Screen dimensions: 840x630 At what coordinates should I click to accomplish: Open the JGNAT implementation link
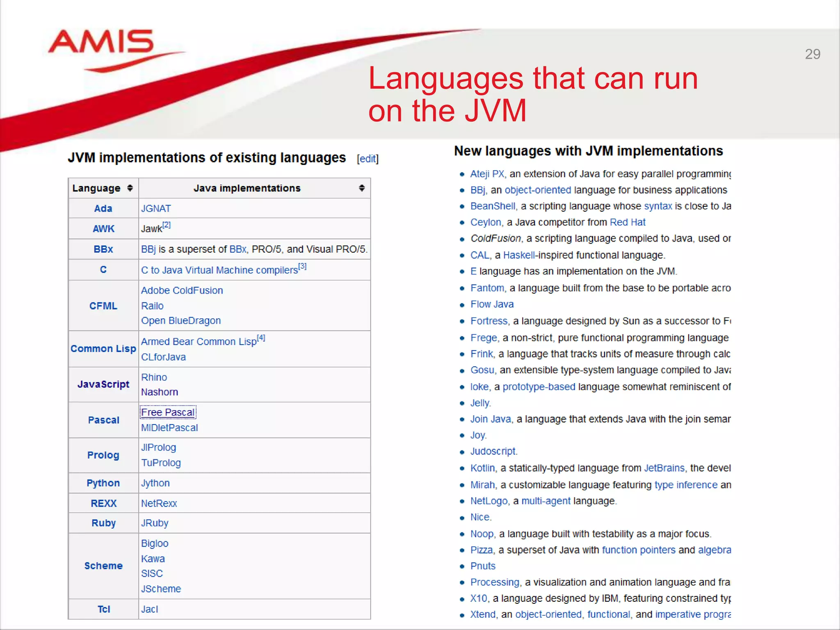click(x=156, y=208)
